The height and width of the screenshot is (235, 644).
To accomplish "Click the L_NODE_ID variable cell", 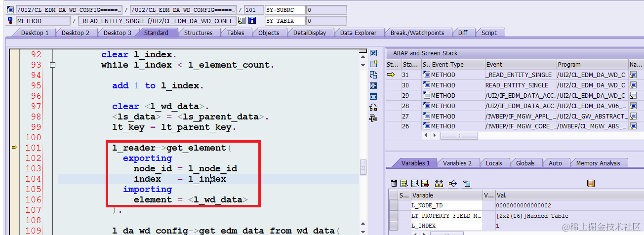I will 446,205.
